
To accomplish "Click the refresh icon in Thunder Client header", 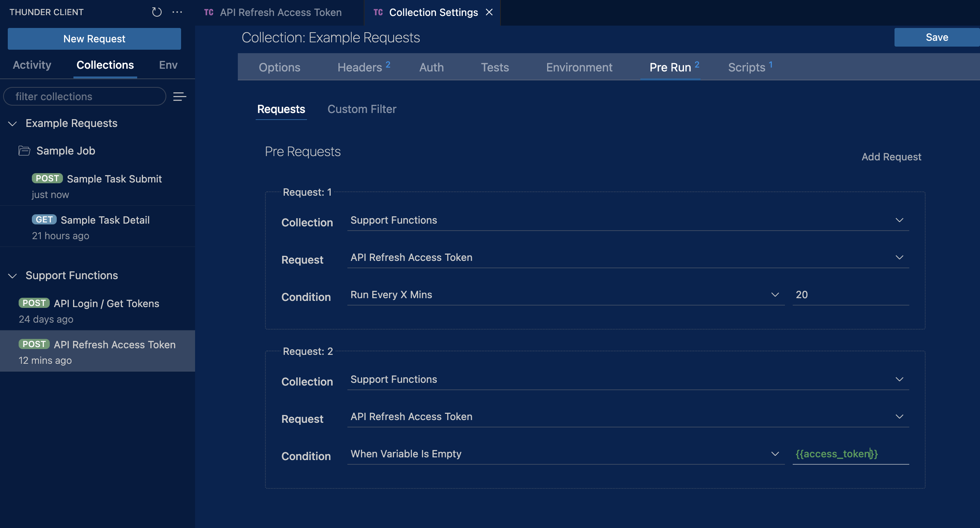I will [x=157, y=12].
